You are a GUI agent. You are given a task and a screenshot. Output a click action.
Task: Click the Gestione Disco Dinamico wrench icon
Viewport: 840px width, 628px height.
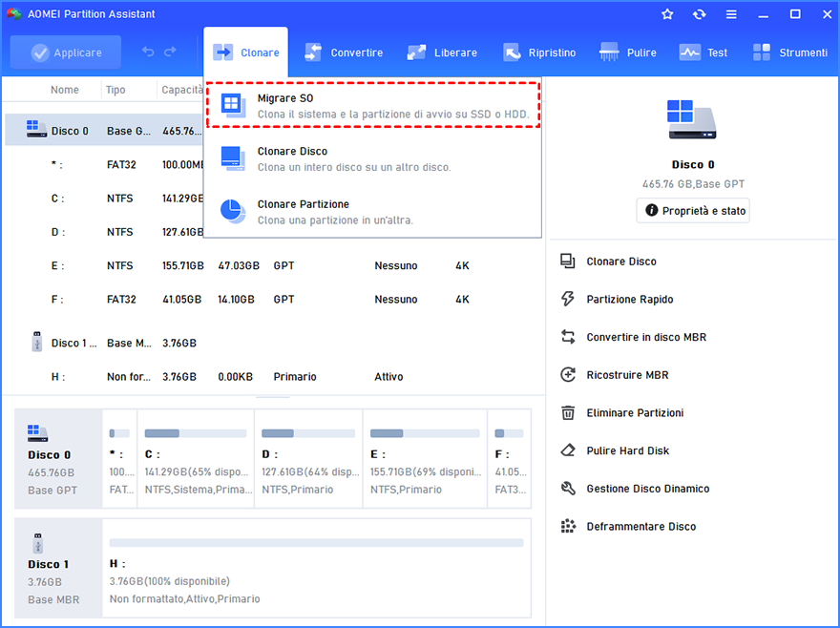(x=568, y=488)
